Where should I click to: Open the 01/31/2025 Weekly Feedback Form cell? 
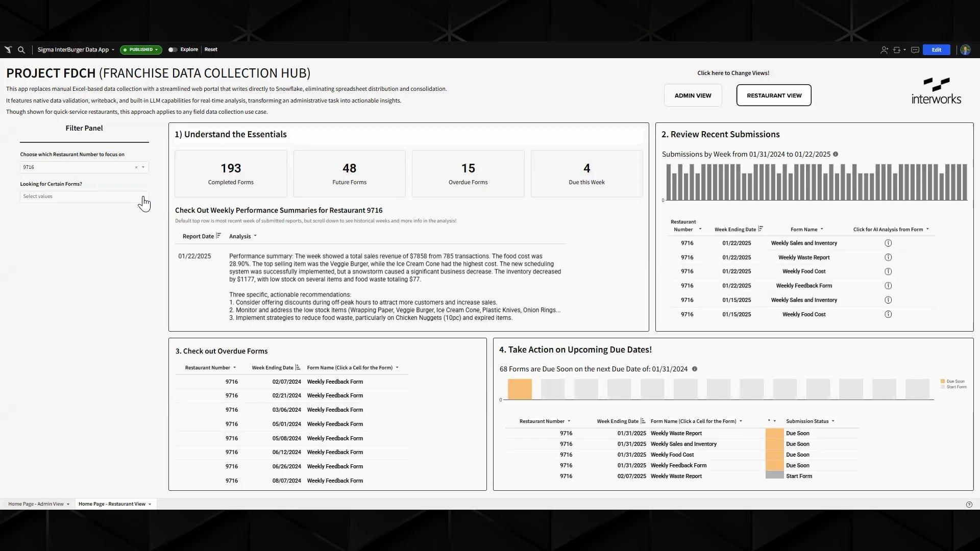[678, 465]
